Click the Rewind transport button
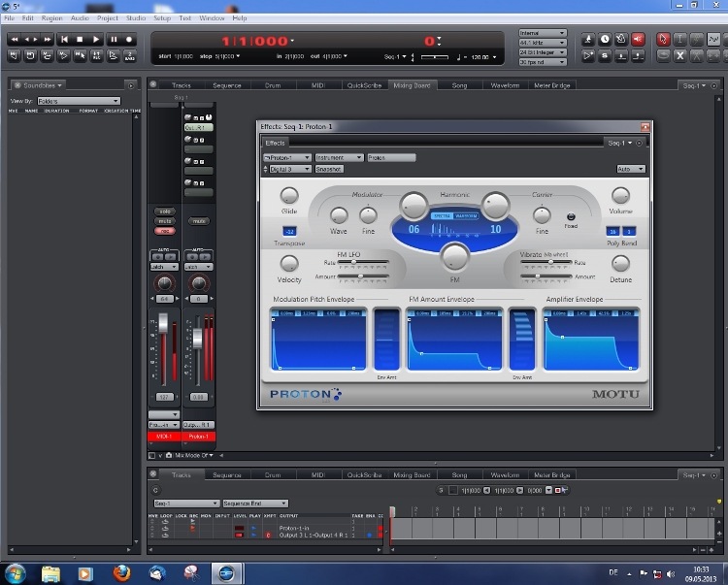 15,40
